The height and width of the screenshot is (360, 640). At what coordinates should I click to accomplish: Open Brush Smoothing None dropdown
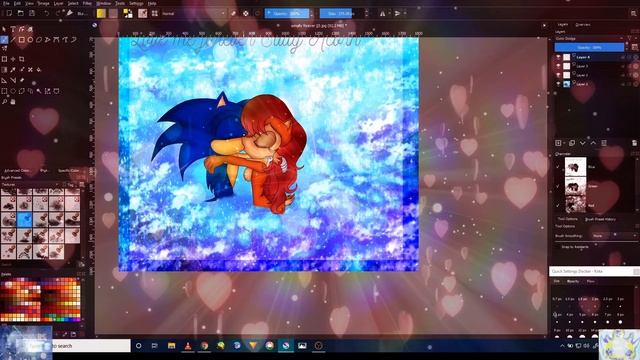[614, 236]
